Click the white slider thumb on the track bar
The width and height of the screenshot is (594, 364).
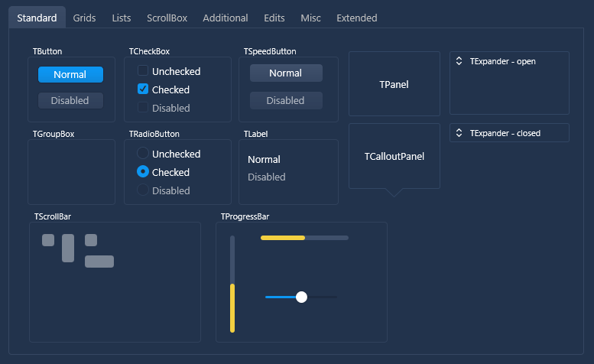pyautogui.click(x=301, y=297)
